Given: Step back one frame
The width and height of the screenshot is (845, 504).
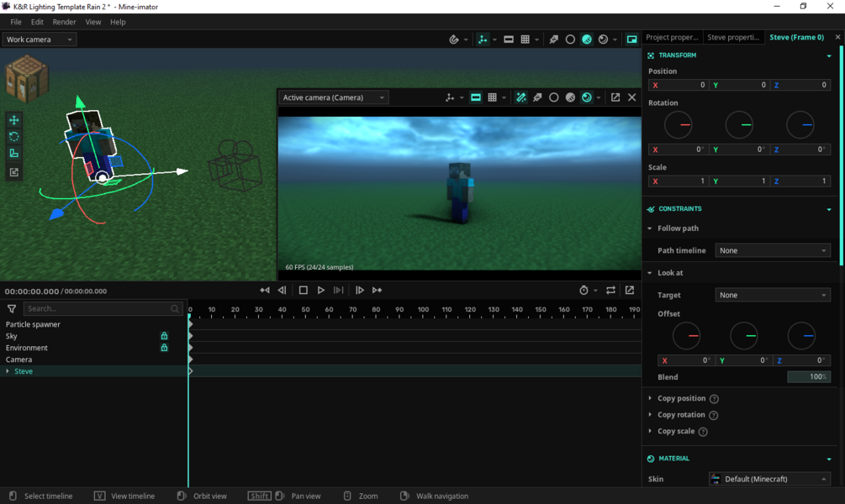Looking at the screenshot, I should (x=282, y=291).
